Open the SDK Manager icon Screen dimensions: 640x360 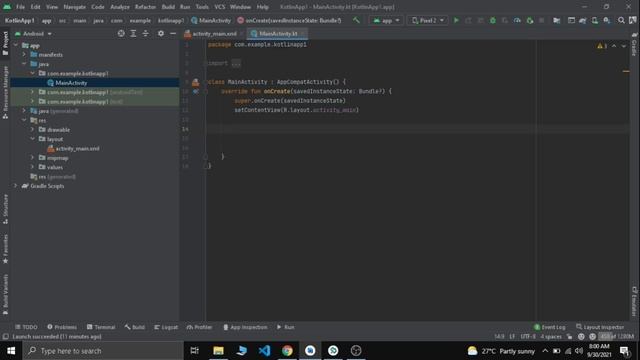[607, 20]
